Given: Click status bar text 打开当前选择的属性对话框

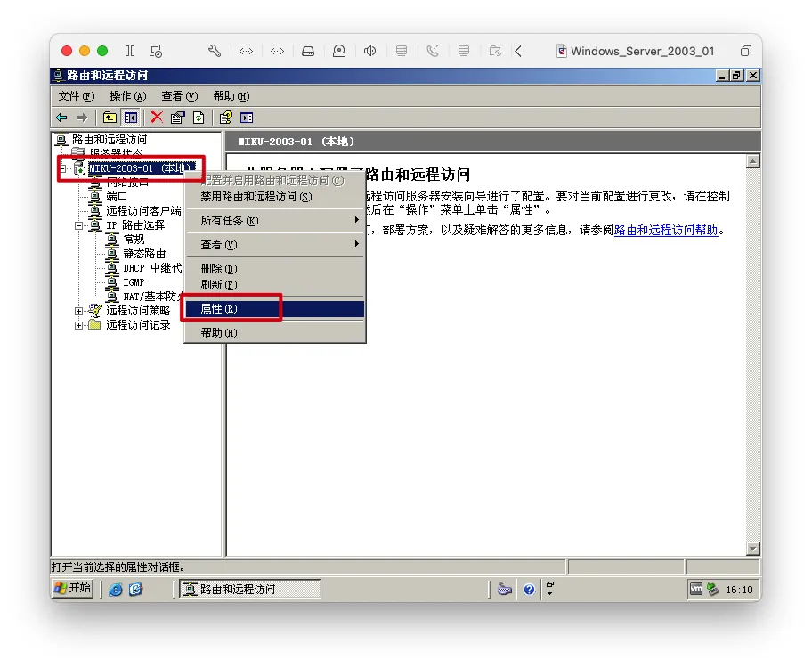Looking at the screenshot, I should pyautogui.click(x=118, y=567).
